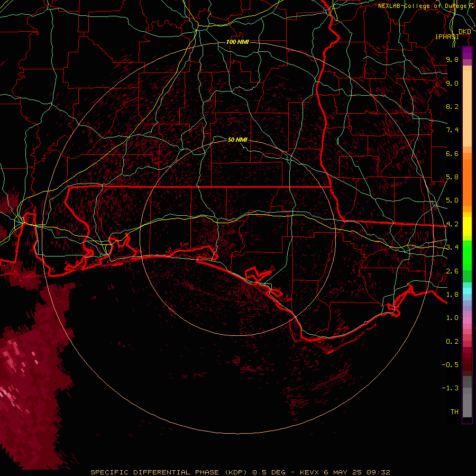Click the 50 NMI range ring label
This screenshot has width=476, height=476.
pyautogui.click(x=237, y=140)
